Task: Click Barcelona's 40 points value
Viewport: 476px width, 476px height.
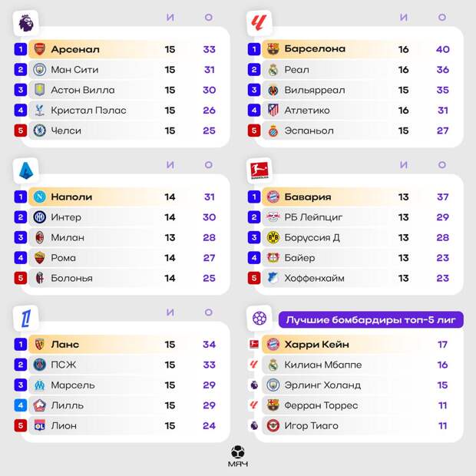Action: pos(442,49)
